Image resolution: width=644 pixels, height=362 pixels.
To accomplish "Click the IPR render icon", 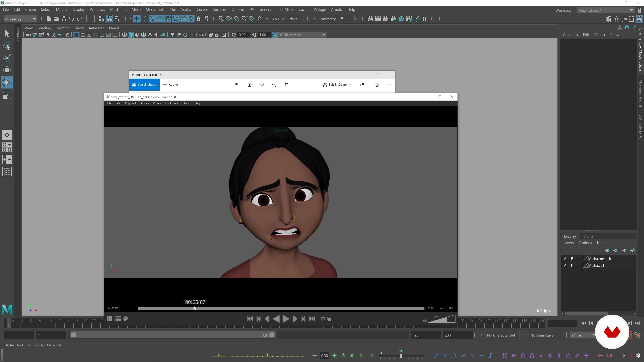I will 386,19.
